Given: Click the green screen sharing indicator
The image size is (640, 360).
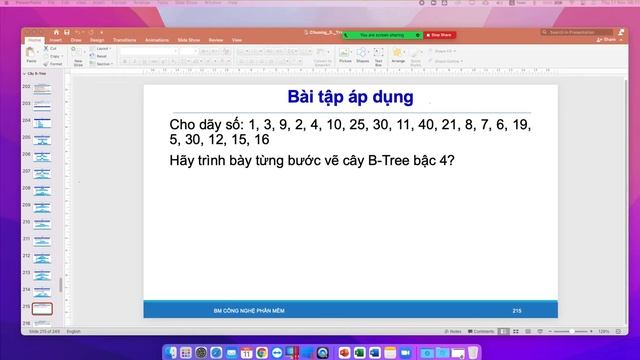Looking at the screenshot, I should coord(382,35).
